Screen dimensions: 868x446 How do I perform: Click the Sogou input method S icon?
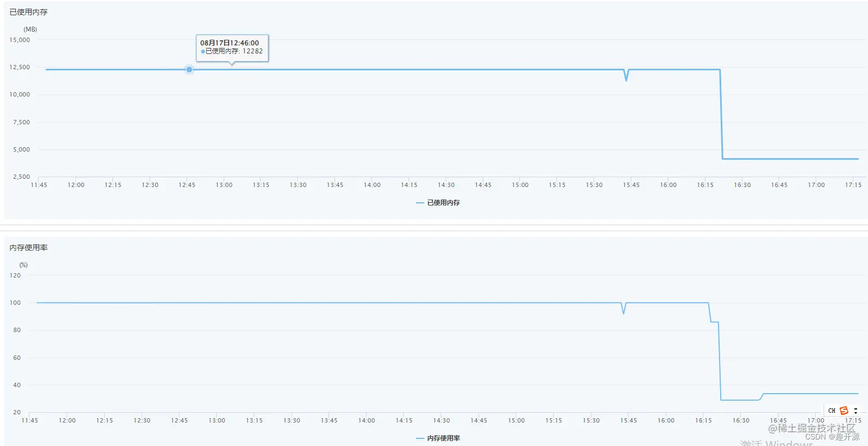(x=844, y=411)
